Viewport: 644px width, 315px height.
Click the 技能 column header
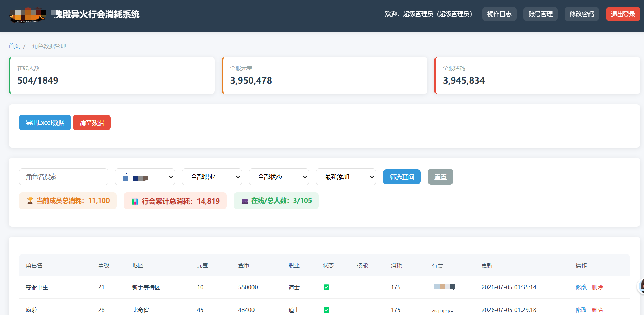(362, 265)
